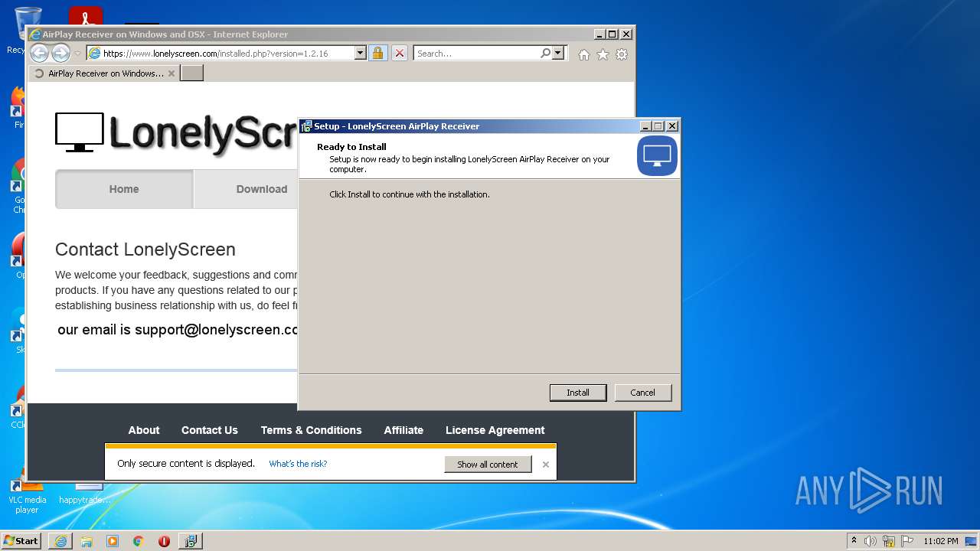The height and width of the screenshot is (551, 980).
Task: Open the address bar dropdown arrow
Action: (360, 53)
